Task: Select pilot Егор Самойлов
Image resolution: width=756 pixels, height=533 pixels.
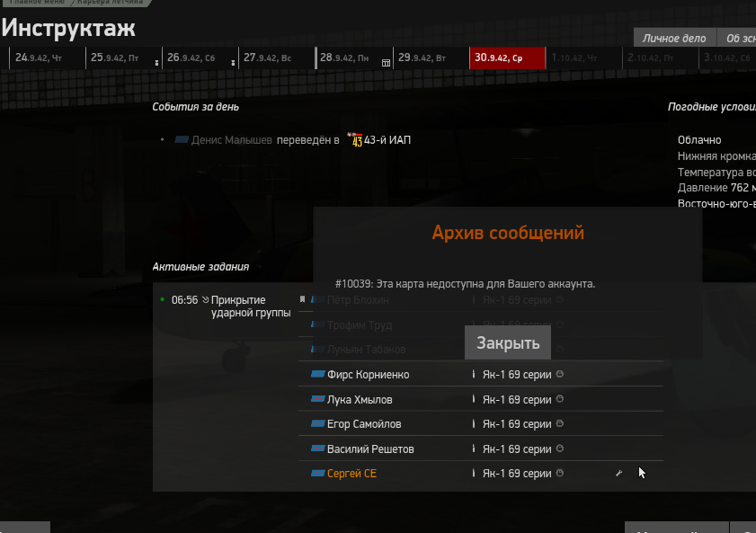Action: pos(364,424)
